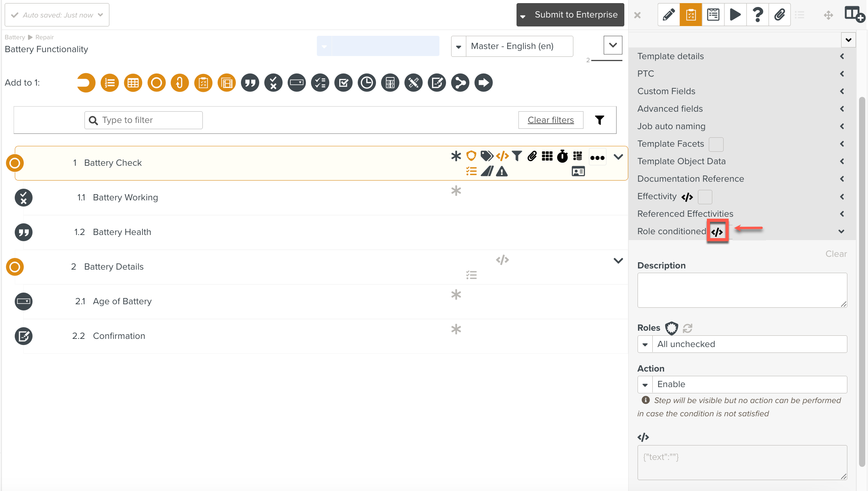Click the black funnel filter icon
Image resolution: width=868 pixels, height=491 pixels.
(599, 120)
